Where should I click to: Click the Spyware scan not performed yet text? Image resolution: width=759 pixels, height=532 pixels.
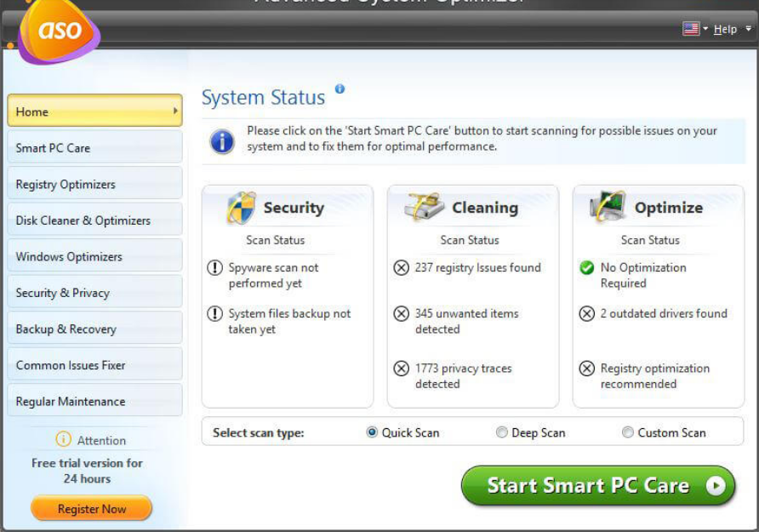273,276
